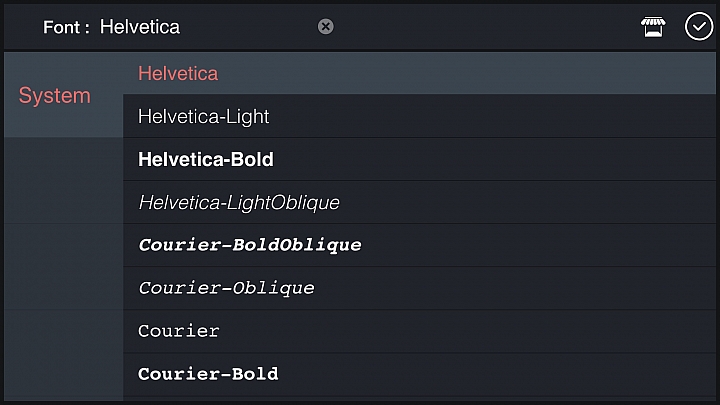This screenshot has height=405, width=720.
Task: Click blank toolbar space left of store icon
Action: point(487,27)
